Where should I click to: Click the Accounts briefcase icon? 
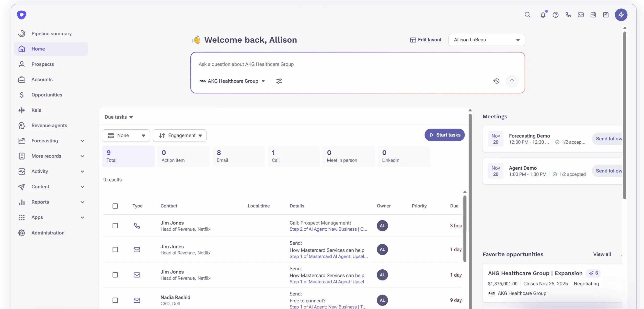pos(22,79)
